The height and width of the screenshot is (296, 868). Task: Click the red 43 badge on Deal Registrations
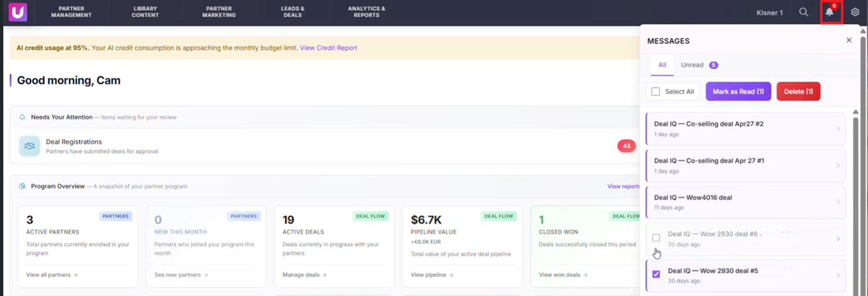pos(627,146)
